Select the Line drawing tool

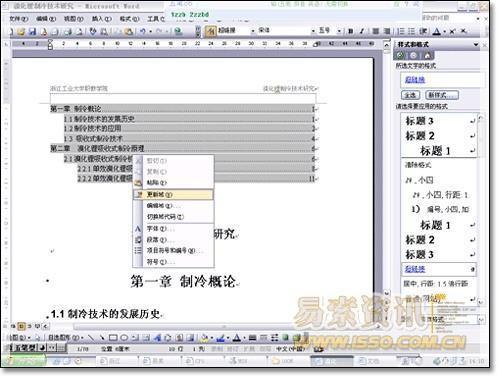[x=91, y=338]
